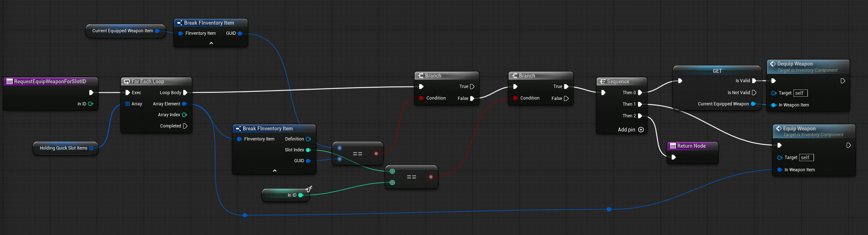The image size is (868, 235).
Task: Select the RequestEquipWeaponForSlotID entry node title
Action: pyautogui.click(x=50, y=81)
